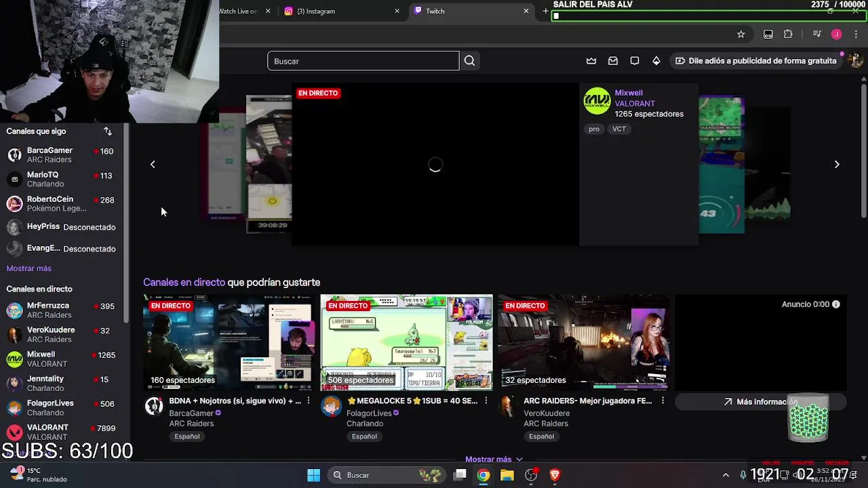Screen dimensions: 868x488
Task: Open the weather widget on the taskbar
Action: [38, 474]
